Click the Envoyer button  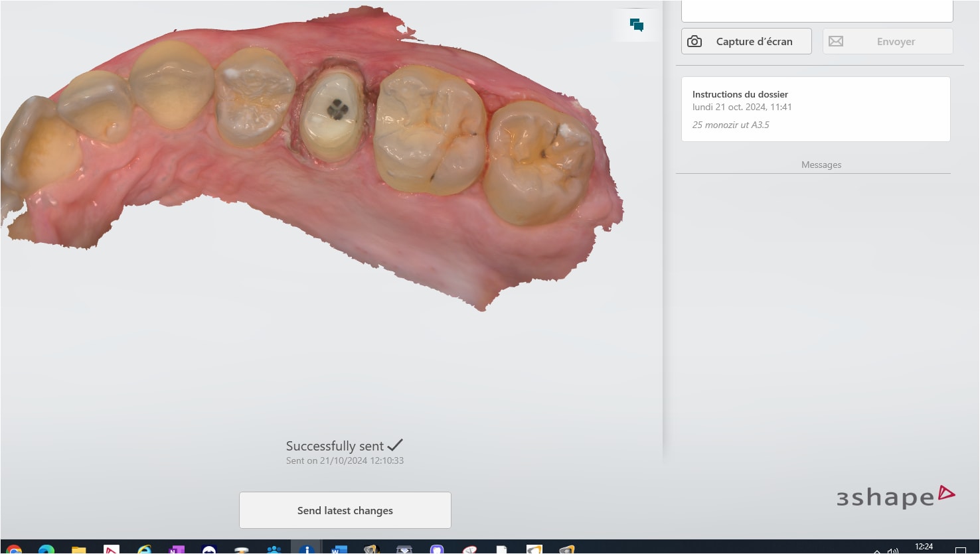(x=888, y=41)
